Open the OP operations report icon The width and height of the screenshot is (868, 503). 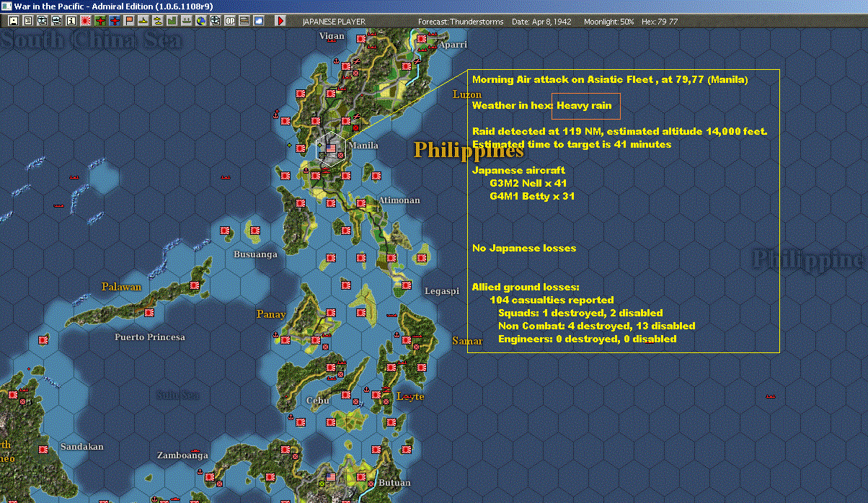(229, 21)
